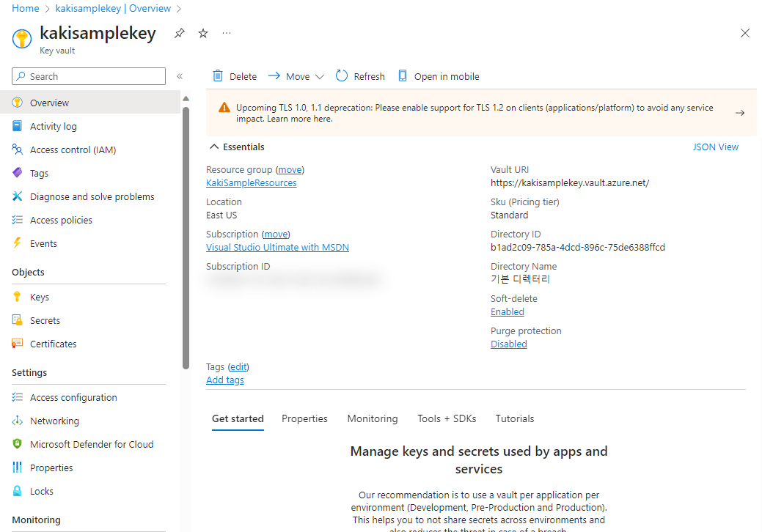Image resolution: width=762 pixels, height=532 pixels.
Task: Collapse the Essentials section
Action: 214,147
